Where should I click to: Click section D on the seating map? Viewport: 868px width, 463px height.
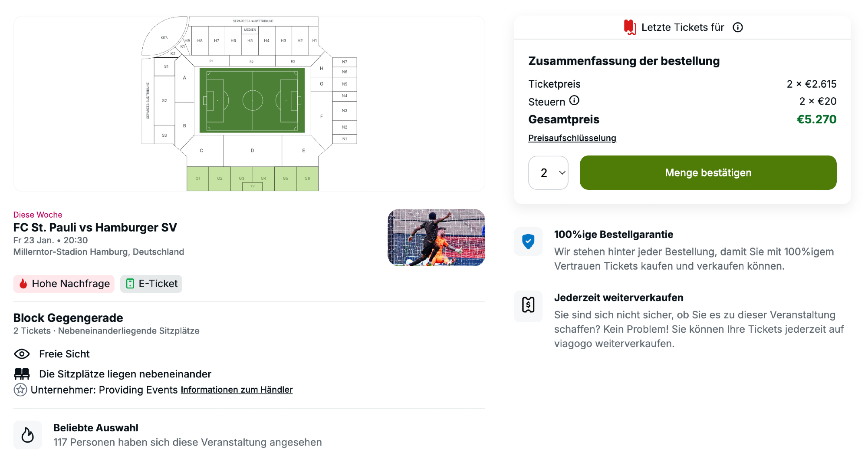pos(253,151)
